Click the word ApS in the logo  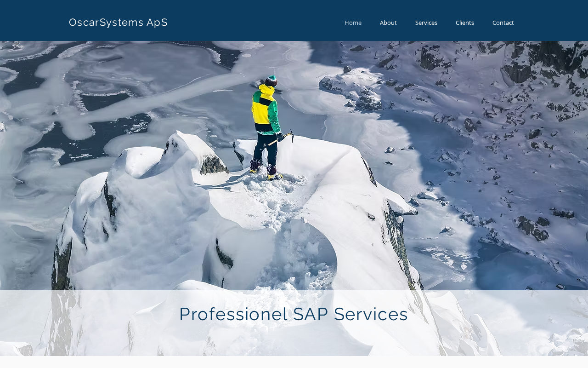point(157,22)
